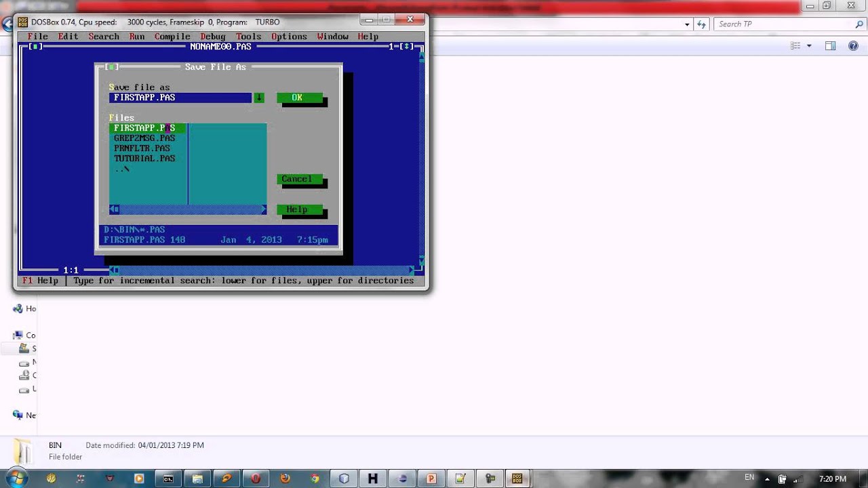Image resolution: width=868 pixels, height=488 pixels.
Task: Open the Debug menu
Action: [213, 37]
